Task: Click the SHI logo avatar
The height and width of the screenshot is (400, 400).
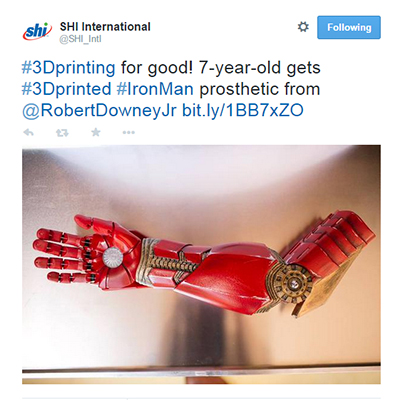Action: 37,31
